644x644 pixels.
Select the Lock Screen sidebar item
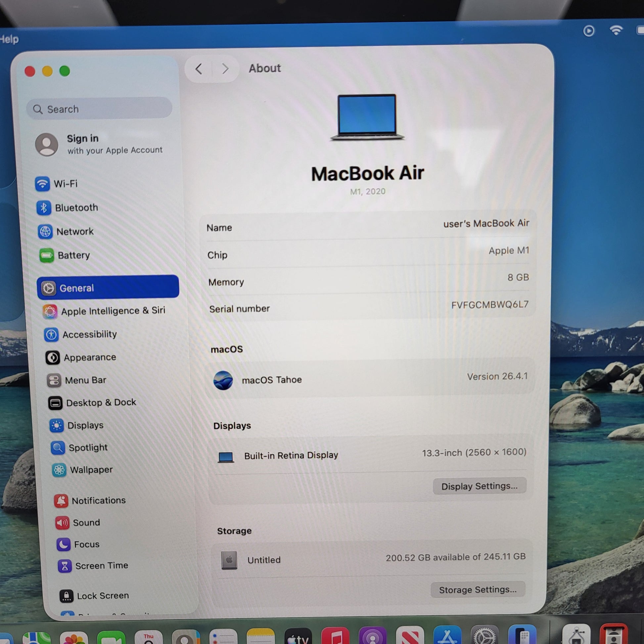(102, 596)
